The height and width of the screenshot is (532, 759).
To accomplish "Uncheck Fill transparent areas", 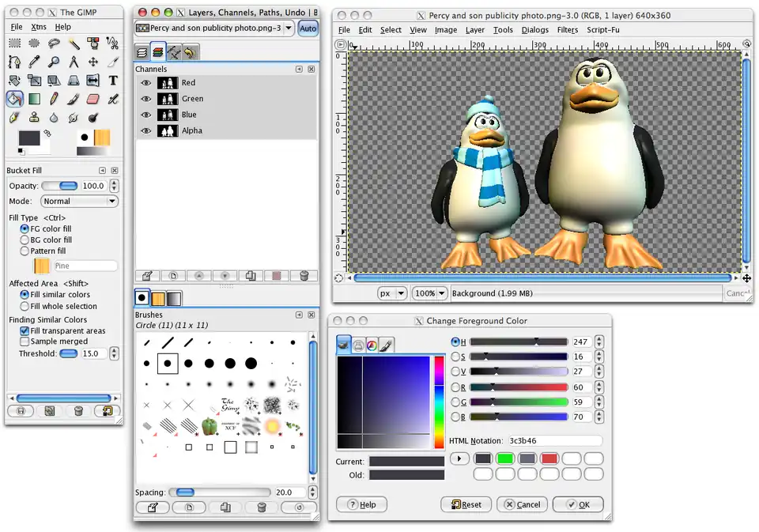I will (25, 330).
